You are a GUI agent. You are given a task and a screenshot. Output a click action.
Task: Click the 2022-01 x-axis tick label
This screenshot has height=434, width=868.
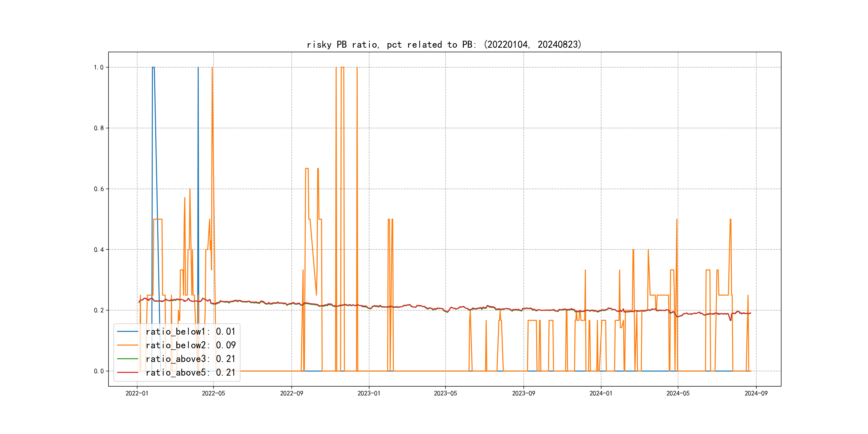tap(137, 393)
